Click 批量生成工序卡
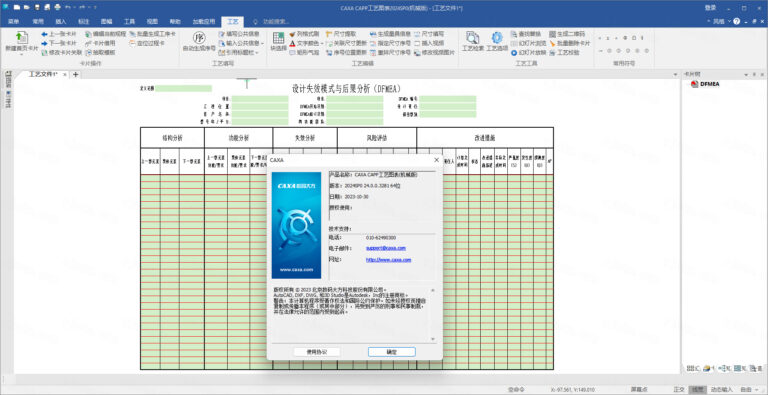This screenshot has height=395, width=768. pos(152,34)
